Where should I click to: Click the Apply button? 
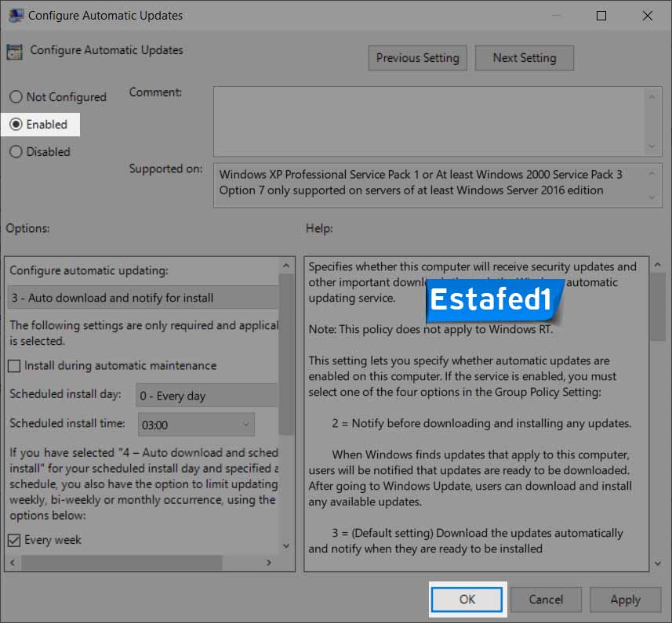pyautogui.click(x=625, y=599)
